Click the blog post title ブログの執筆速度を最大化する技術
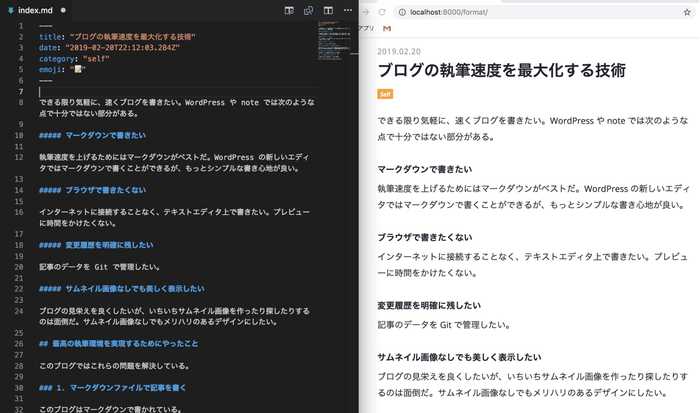Viewport: 700px width, 413px height. 501,70
